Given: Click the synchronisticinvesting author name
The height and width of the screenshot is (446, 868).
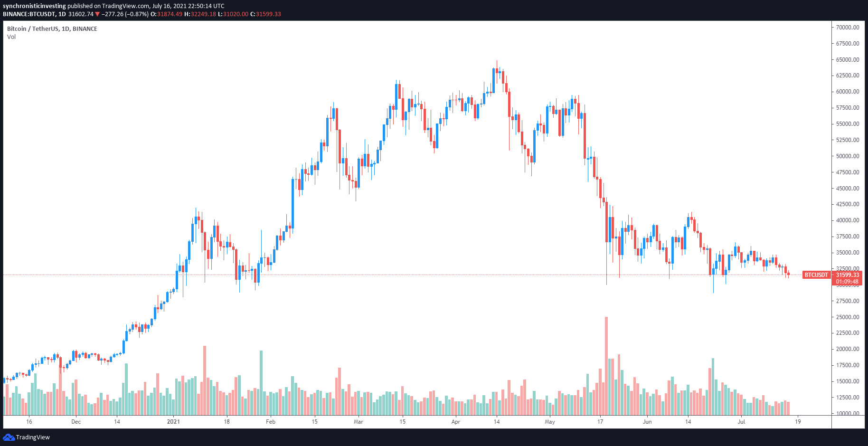Looking at the screenshot, I should [x=34, y=6].
